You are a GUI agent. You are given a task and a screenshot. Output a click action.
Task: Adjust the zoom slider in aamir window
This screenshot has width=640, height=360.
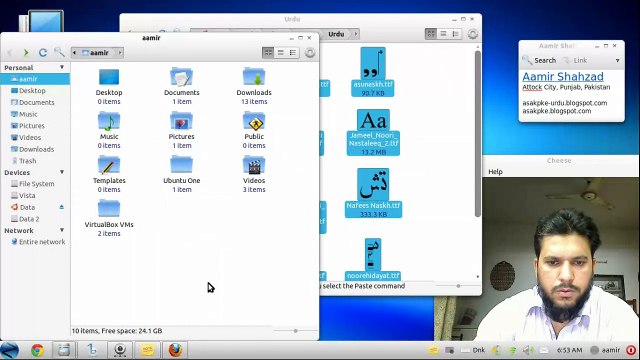296,331
